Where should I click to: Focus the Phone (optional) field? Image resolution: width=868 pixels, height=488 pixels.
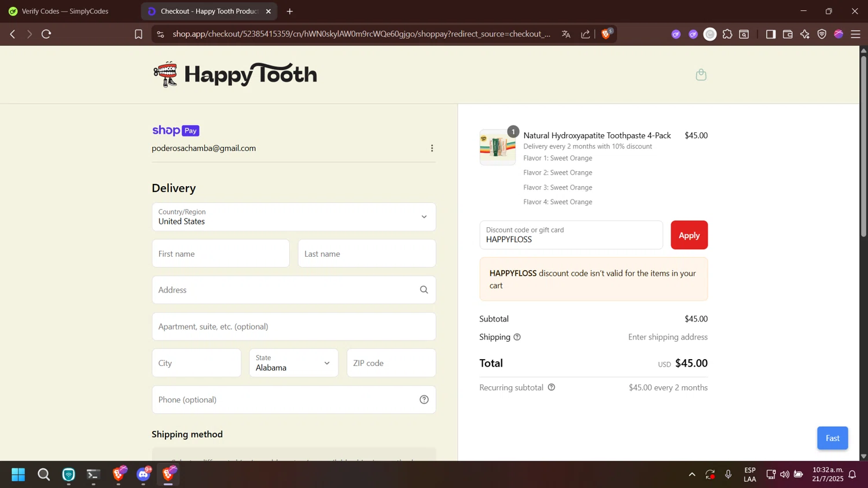coord(294,400)
